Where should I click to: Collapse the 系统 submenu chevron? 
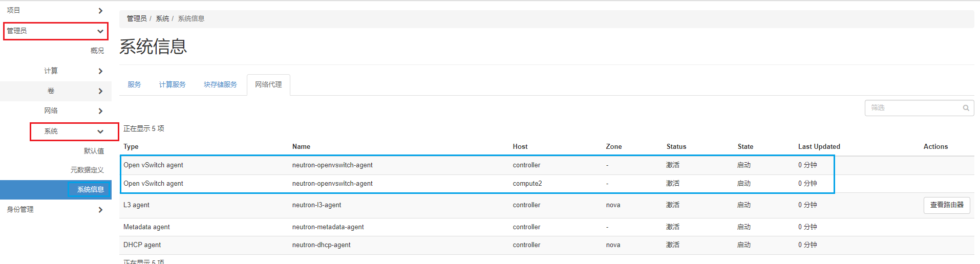[x=100, y=131]
